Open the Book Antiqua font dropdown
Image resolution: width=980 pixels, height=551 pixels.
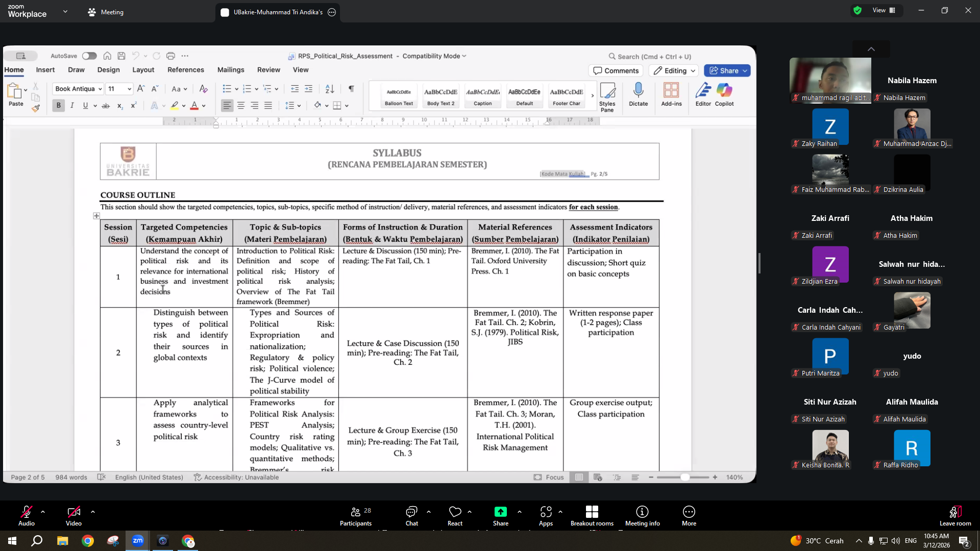tap(100, 89)
